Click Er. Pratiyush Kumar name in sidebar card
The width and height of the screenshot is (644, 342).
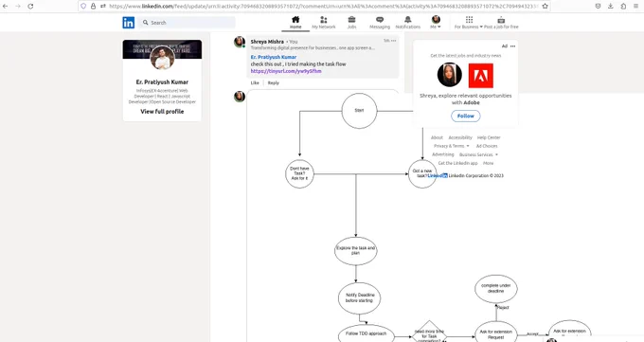point(162,82)
